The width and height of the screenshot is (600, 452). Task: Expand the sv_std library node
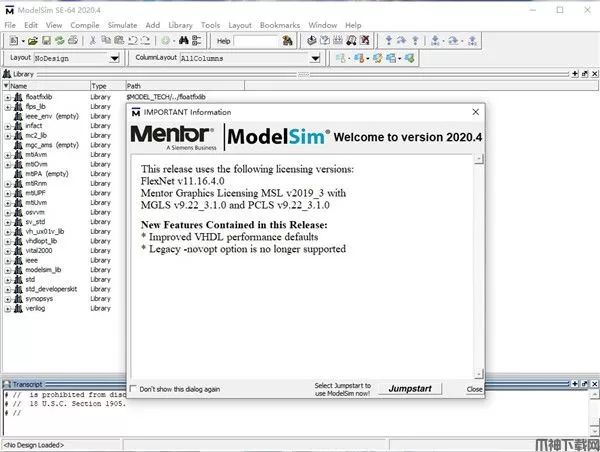pyautogui.click(x=8, y=222)
